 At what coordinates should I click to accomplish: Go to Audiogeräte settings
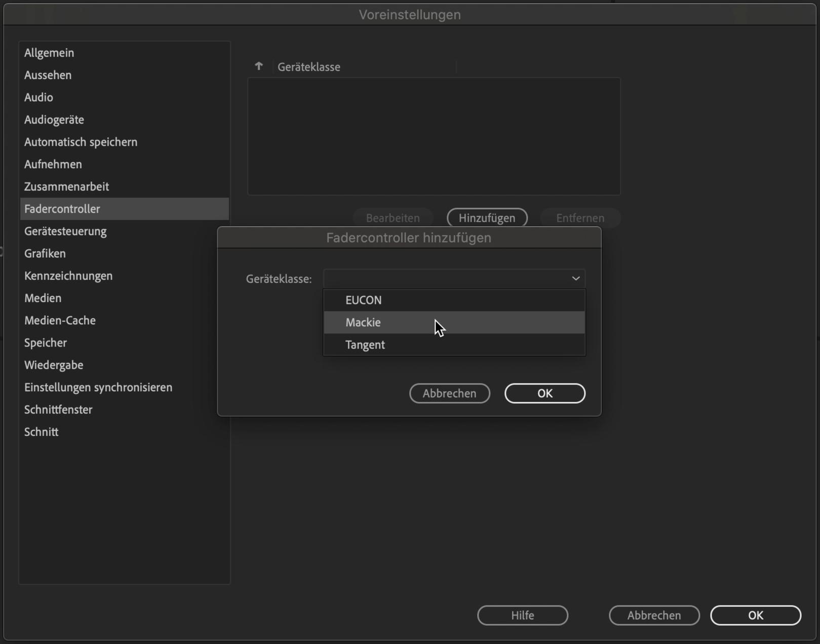pyautogui.click(x=54, y=120)
